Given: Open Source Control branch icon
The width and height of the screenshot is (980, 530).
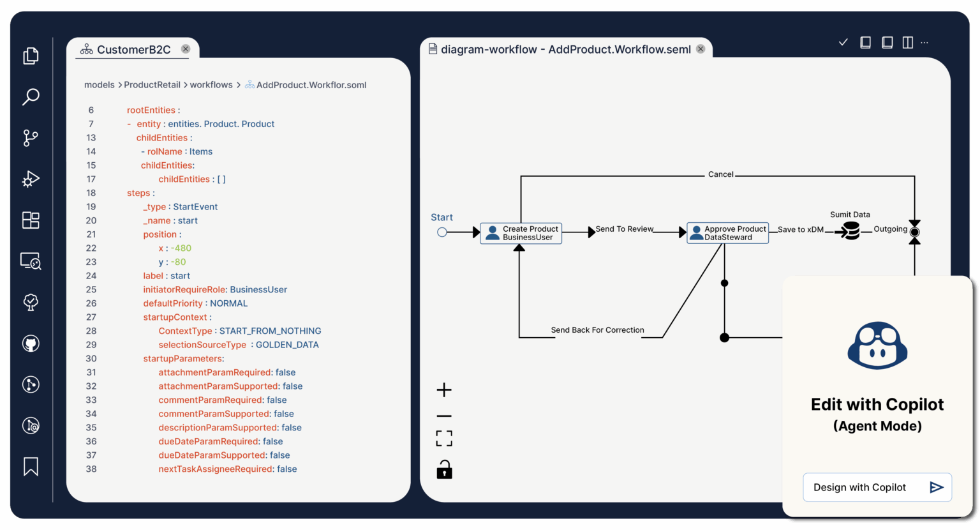Looking at the screenshot, I should point(31,138).
